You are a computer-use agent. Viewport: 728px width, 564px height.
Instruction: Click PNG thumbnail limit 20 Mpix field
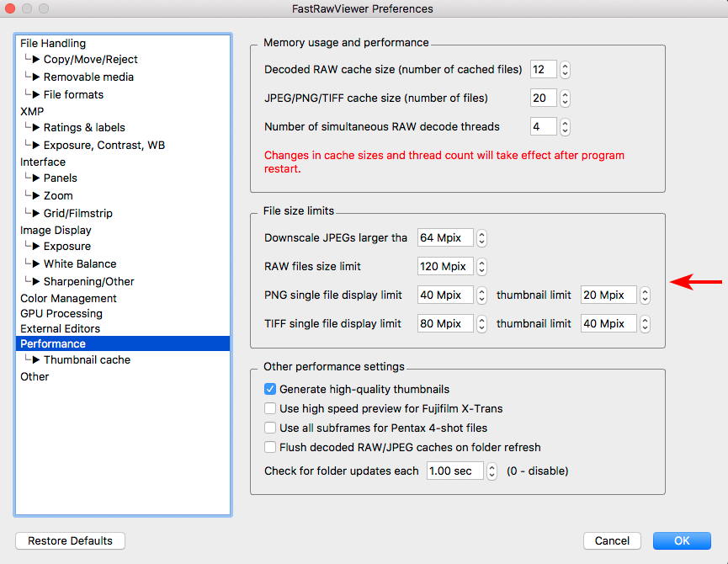(608, 295)
